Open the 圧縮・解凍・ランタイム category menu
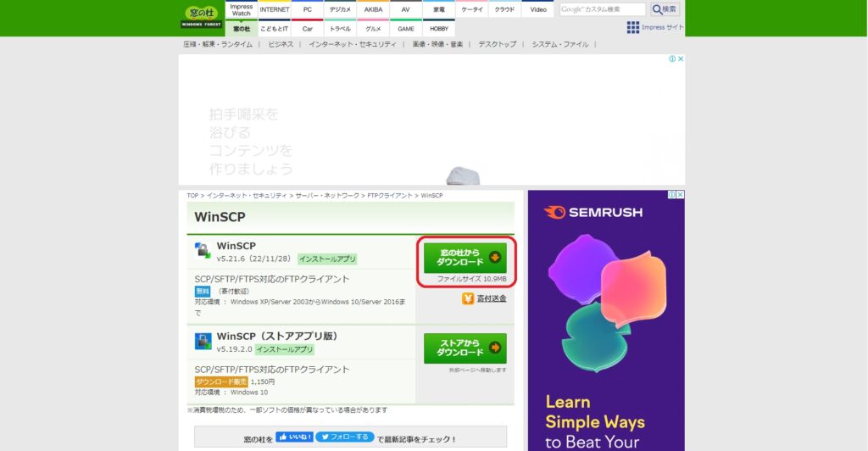 pos(218,44)
